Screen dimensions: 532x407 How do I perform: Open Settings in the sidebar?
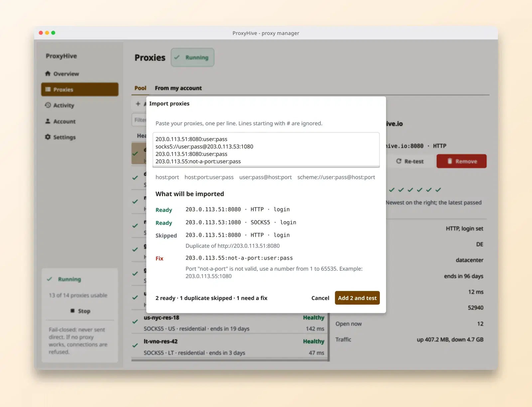click(80, 137)
